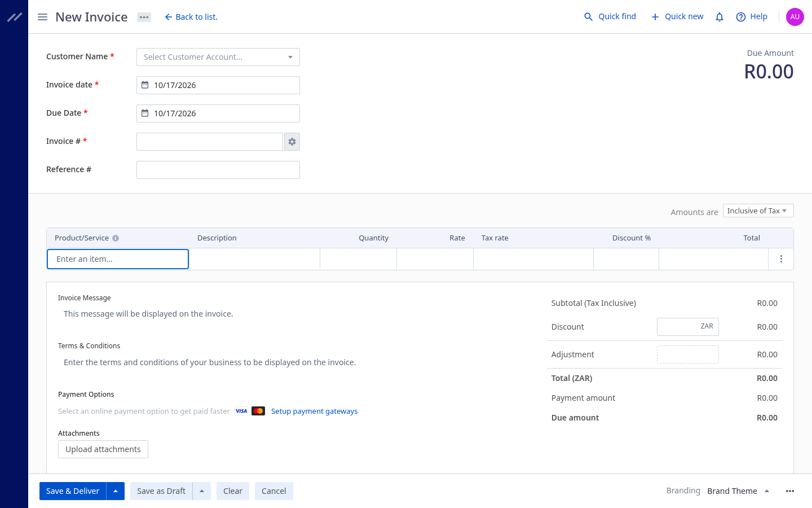This screenshot has height=508, width=812.
Task: Click the Help question mark icon
Action: point(741,17)
